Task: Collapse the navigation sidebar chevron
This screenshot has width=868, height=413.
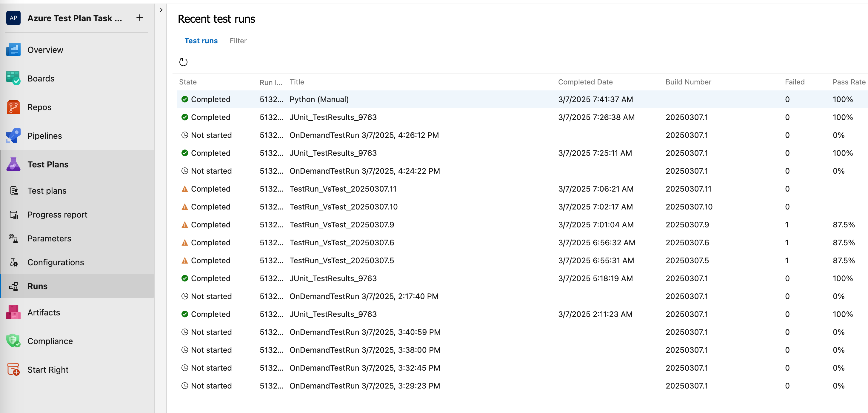Action: [161, 10]
